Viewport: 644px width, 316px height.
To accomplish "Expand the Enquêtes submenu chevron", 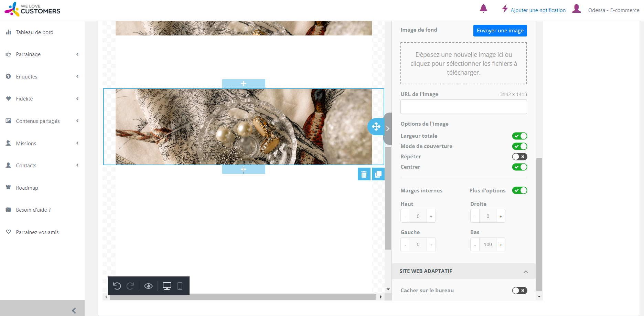I will pos(77,76).
